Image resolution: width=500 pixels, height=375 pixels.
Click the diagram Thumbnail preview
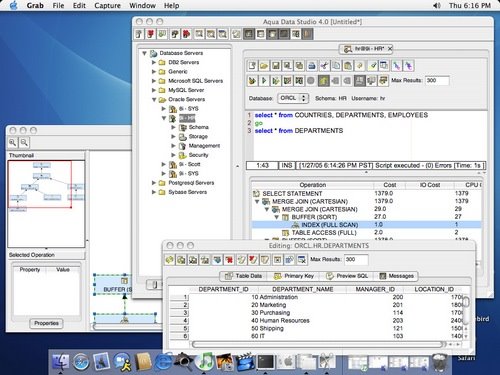click(x=46, y=204)
